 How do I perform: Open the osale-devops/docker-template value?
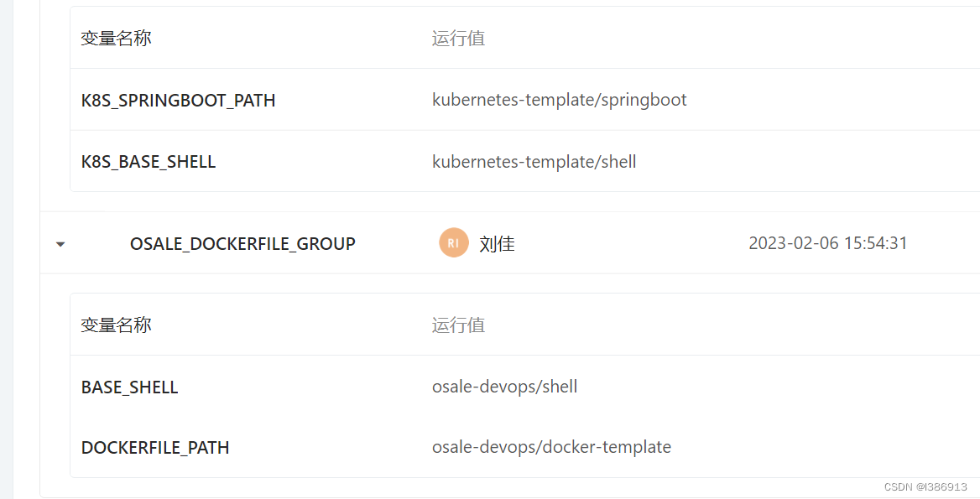tap(552, 446)
